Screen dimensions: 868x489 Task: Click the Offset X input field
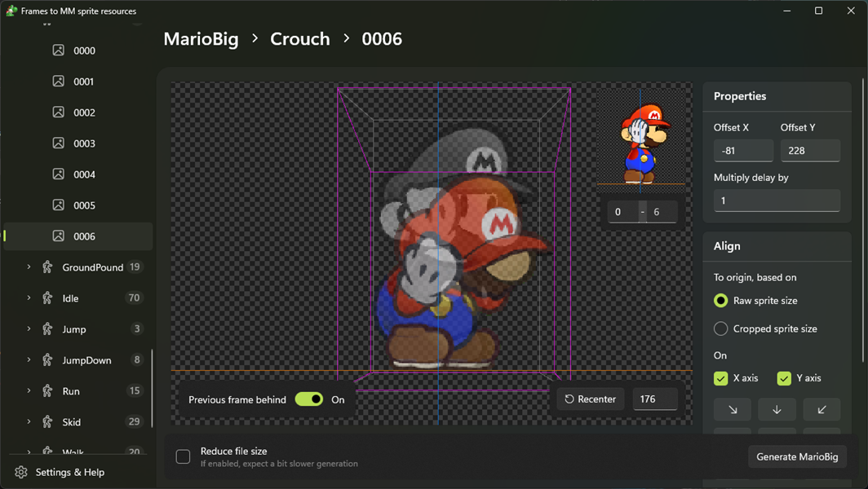pos(743,151)
